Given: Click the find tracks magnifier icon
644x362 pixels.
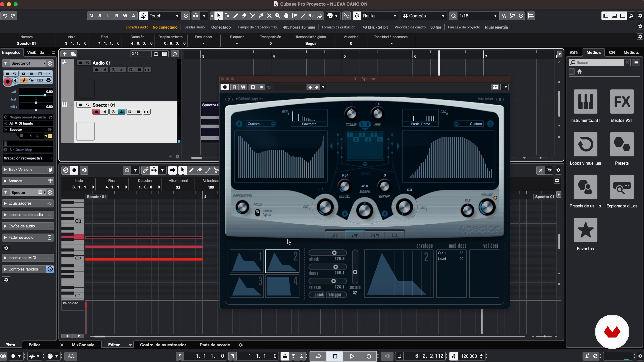Looking at the screenshot, I should [x=175, y=54].
